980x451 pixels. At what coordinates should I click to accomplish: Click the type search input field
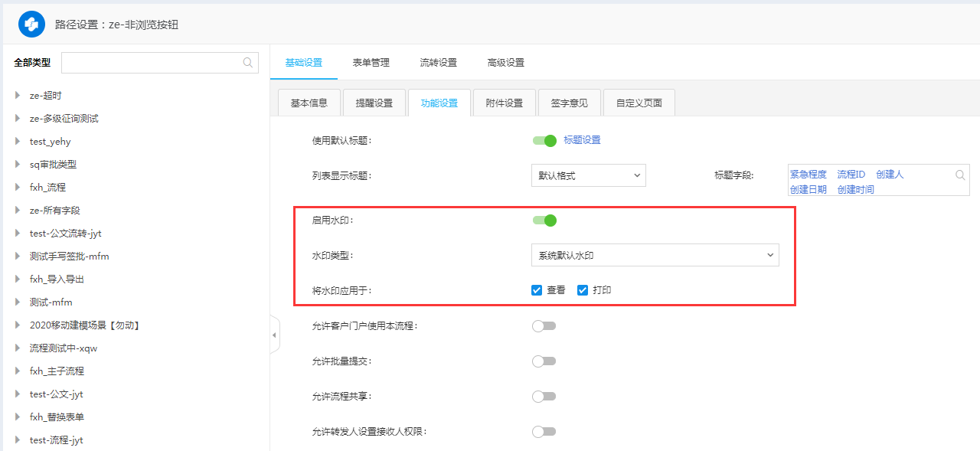pyautogui.click(x=152, y=63)
